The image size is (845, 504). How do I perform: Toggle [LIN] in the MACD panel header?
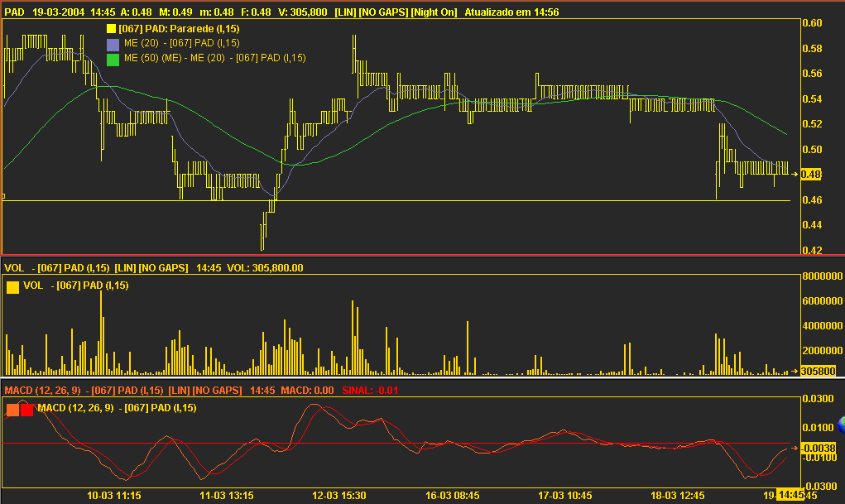pos(179,391)
